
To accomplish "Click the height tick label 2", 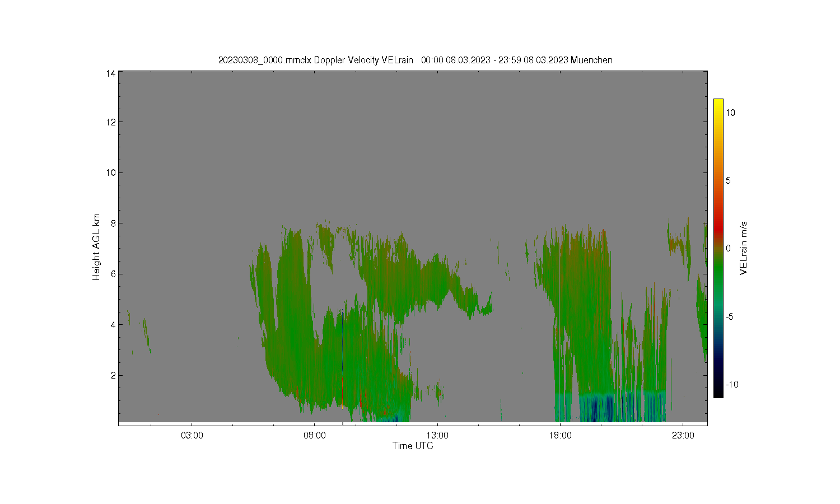I will tap(113, 375).
